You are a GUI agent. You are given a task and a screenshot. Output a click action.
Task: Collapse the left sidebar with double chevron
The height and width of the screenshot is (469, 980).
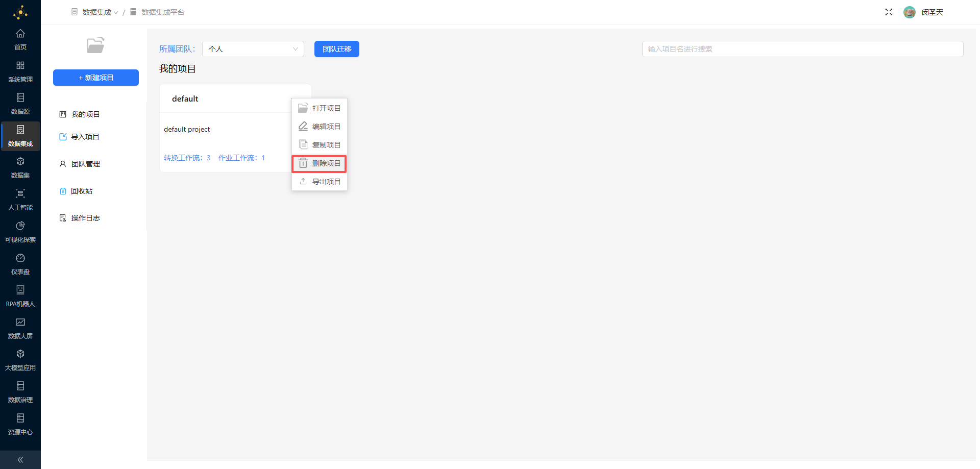click(x=20, y=459)
